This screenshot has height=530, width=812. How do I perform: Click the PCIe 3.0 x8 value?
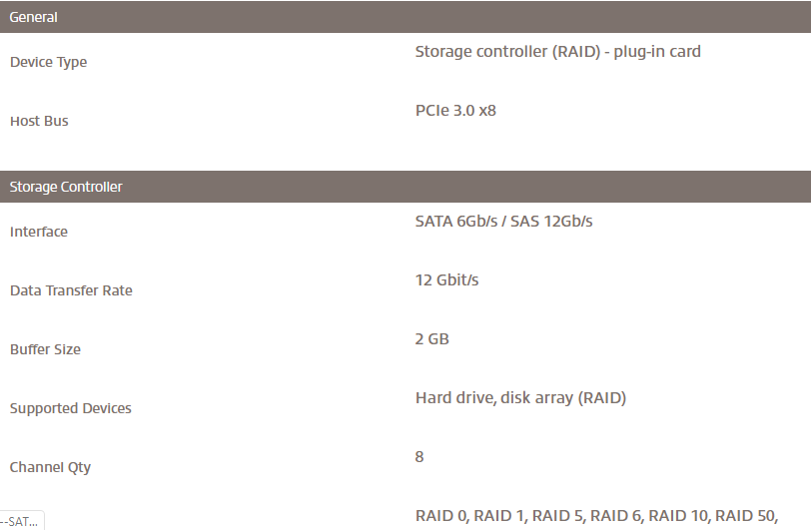coord(455,110)
